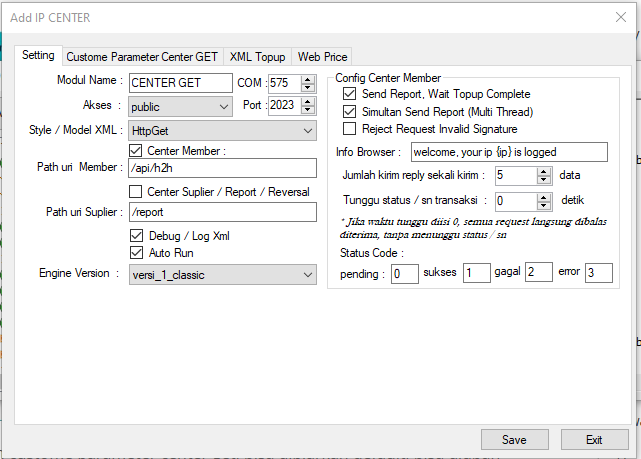This screenshot has width=641, height=459.
Task: Switch to Custome Parameter Center GET tab
Action: pos(142,57)
